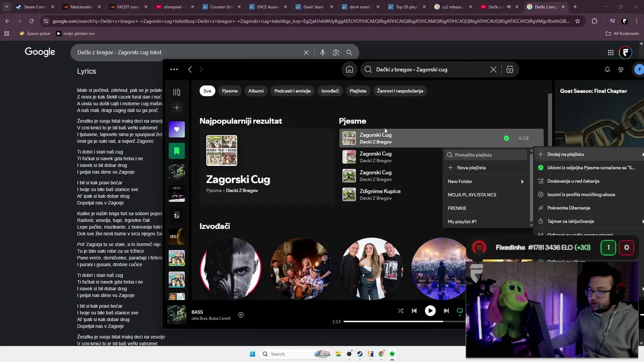Screen dimensions: 644x362
Task: Expand New Folder submenu
Action: click(486, 181)
